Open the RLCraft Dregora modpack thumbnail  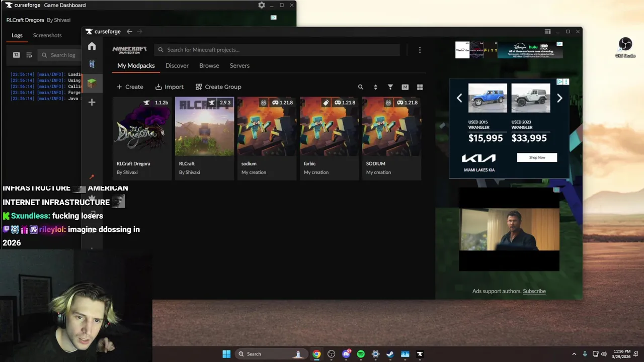pyautogui.click(x=142, y=127)
